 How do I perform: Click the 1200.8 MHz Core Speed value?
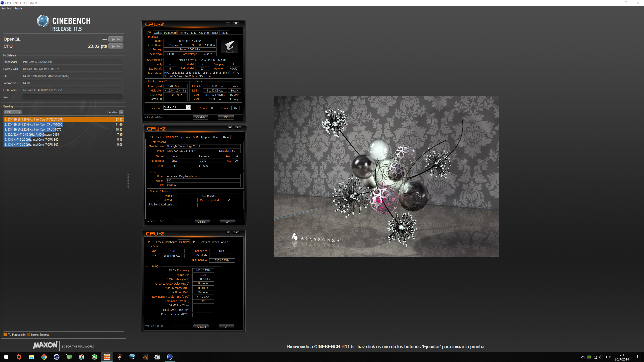click(175, 86)
